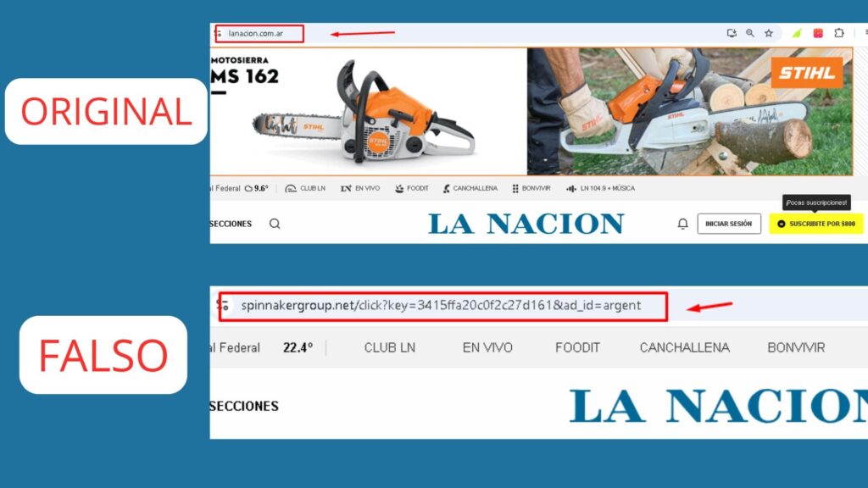Open FOODIT in the original site nav
Screen dimensions: 868x488
(418, 189)
